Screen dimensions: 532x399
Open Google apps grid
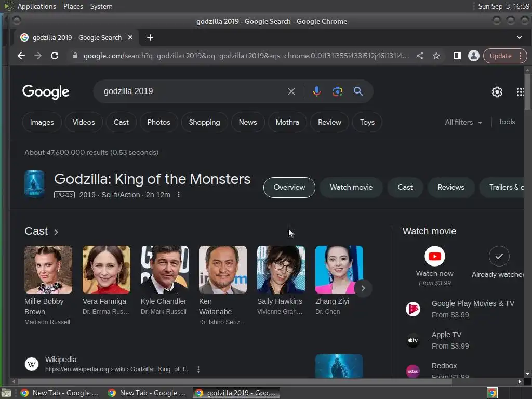520,91
